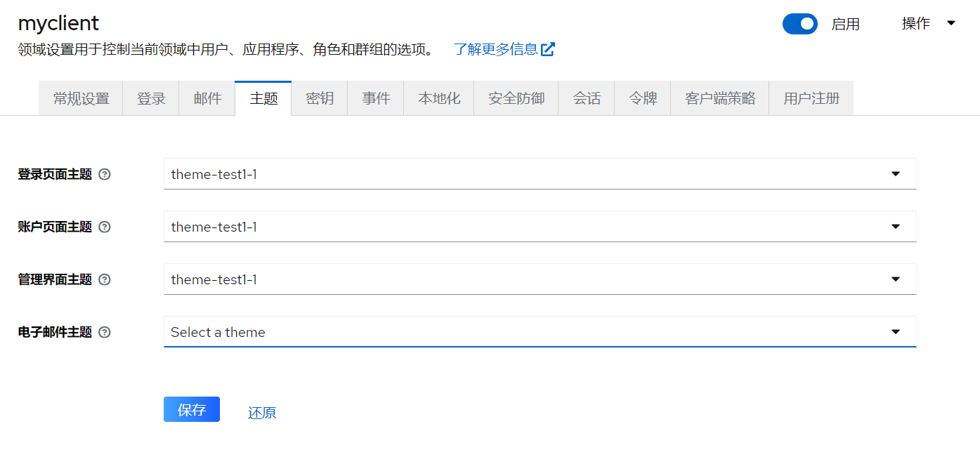Viewport: 980px width, 464px height.
Task: Toggle the 启用 realm switch
Action: coord(800,24)
